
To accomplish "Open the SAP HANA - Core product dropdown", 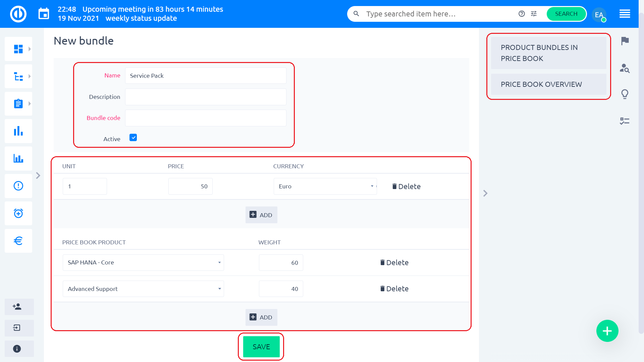I will (143, 262).
